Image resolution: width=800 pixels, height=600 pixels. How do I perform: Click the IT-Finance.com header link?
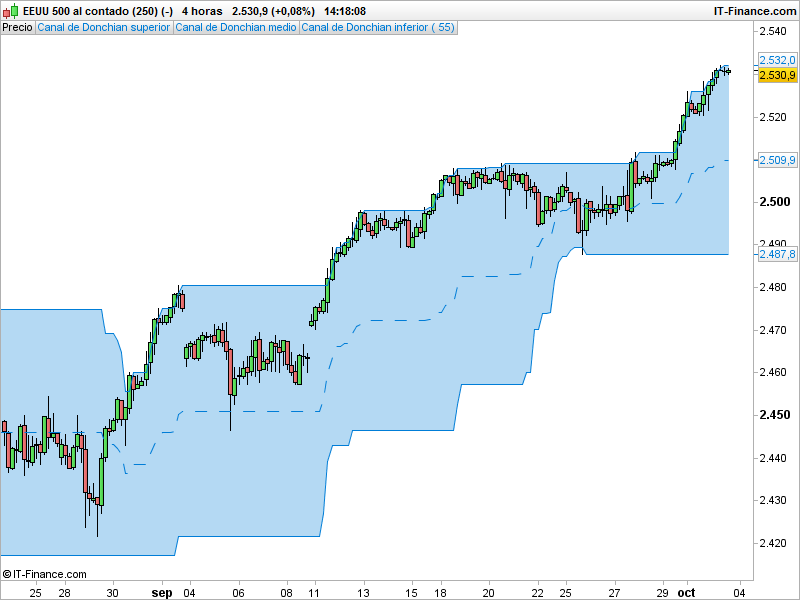(755, 11)
